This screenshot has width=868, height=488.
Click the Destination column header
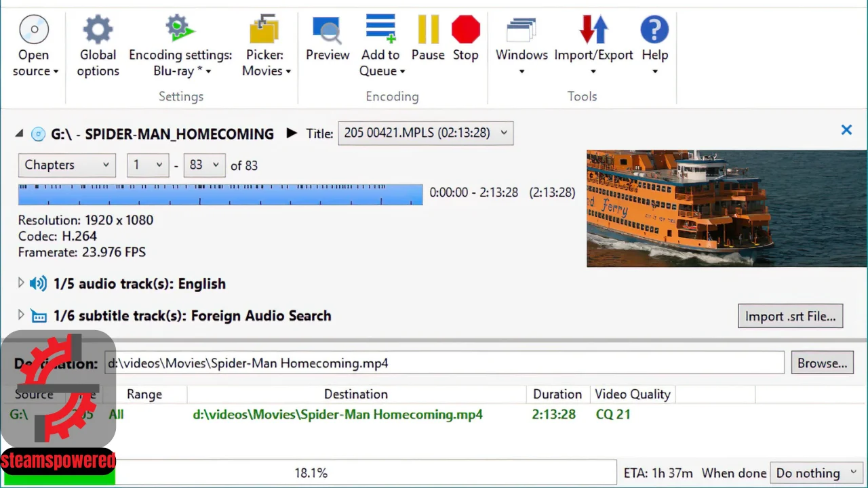(x=356, y=394)
